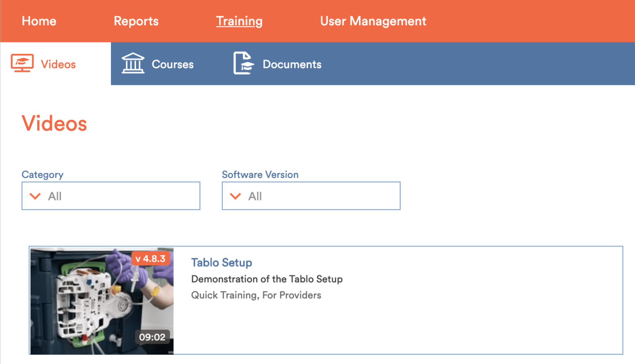635x364 pixels.
Task: Expand the Category chevron arrow
Action: (x=36, y=196)
